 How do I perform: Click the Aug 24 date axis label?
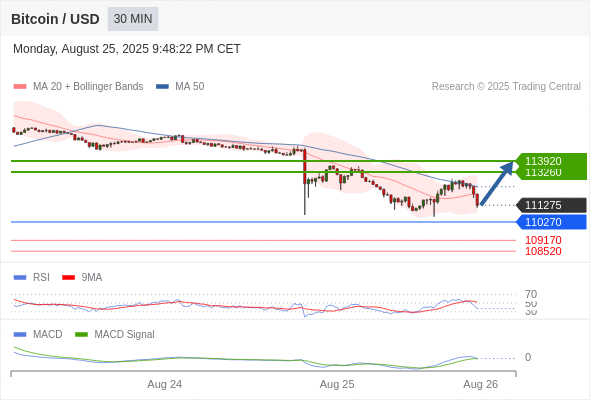[x=164, y=384]
